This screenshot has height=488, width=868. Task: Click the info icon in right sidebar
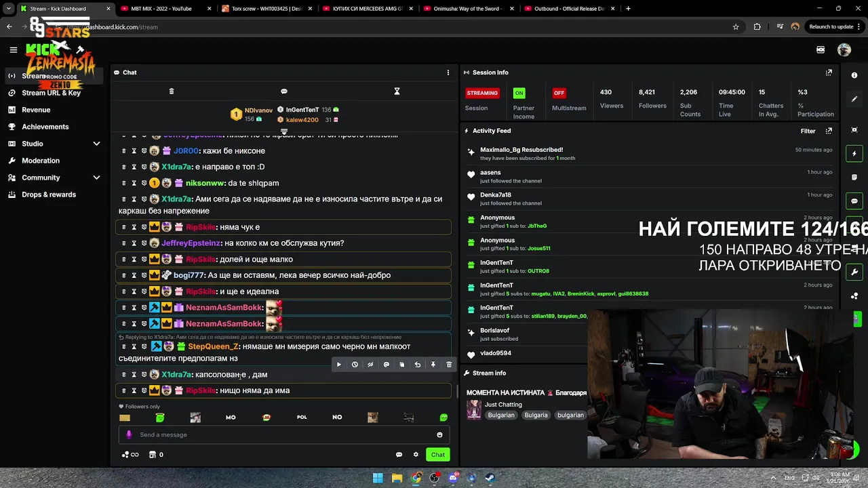pos(854,75)
